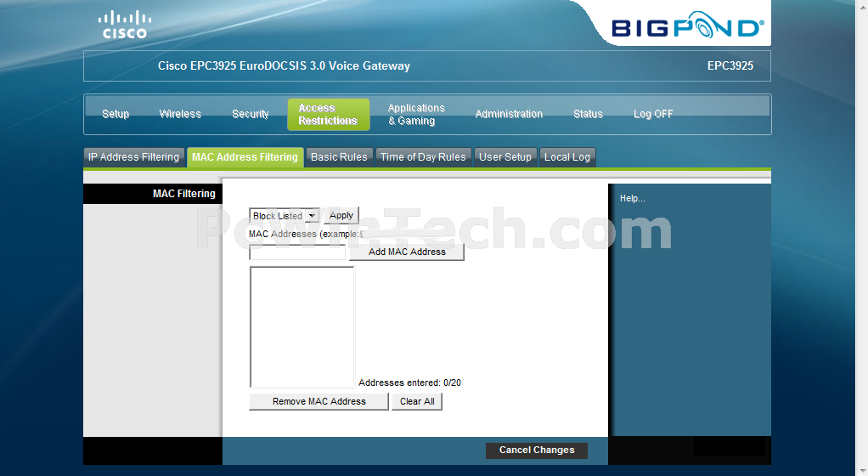The image size is (868, 476).
Task: Select MAC Address Filtering tab
Action: [x=245, y=157]
